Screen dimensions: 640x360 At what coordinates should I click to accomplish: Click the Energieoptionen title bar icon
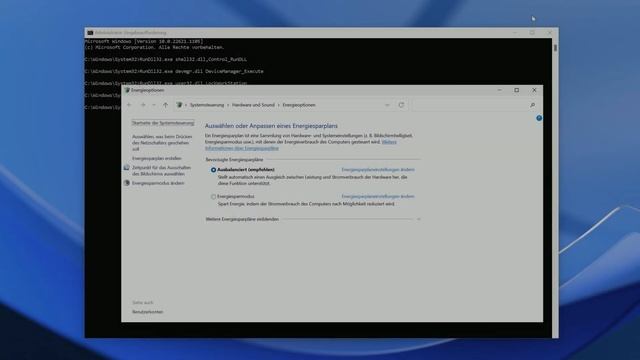(x=127, y=90)
